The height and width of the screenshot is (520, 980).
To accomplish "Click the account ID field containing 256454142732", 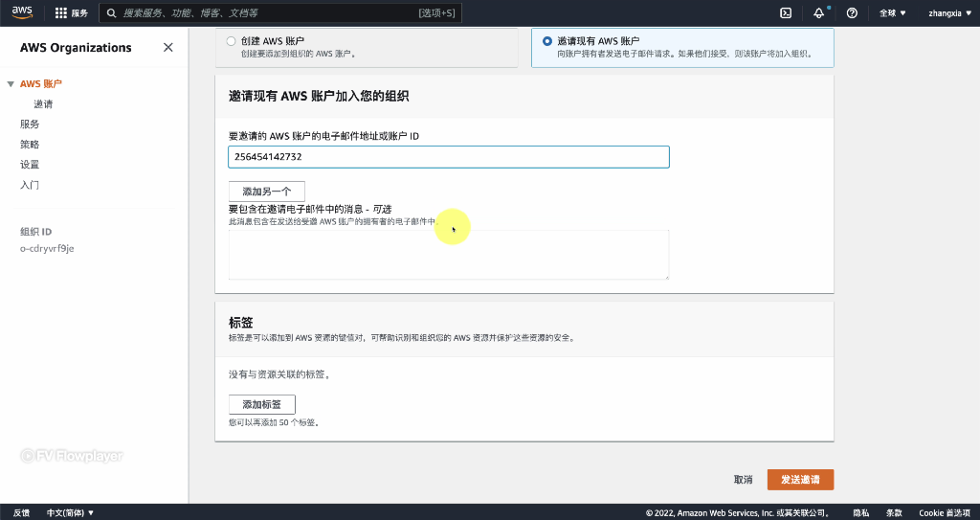I will [x=449, y=157].
